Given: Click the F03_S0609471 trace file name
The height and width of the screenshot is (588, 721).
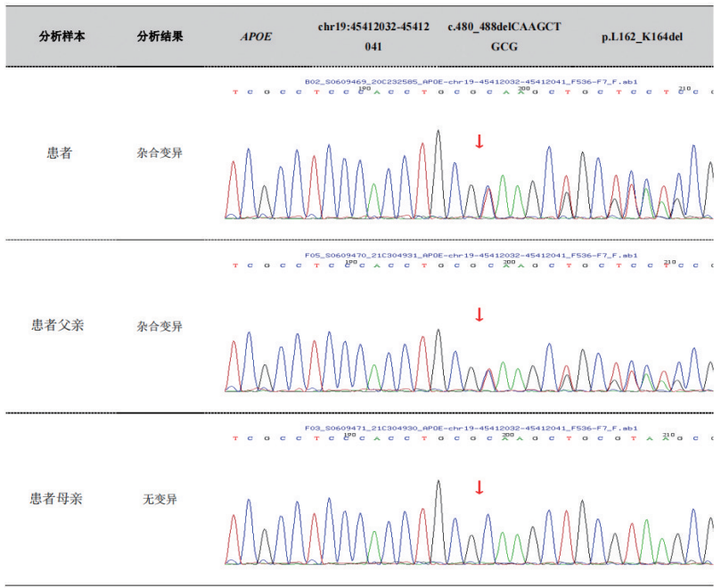Looking at the screenshot, I should [x=471, y=428].
